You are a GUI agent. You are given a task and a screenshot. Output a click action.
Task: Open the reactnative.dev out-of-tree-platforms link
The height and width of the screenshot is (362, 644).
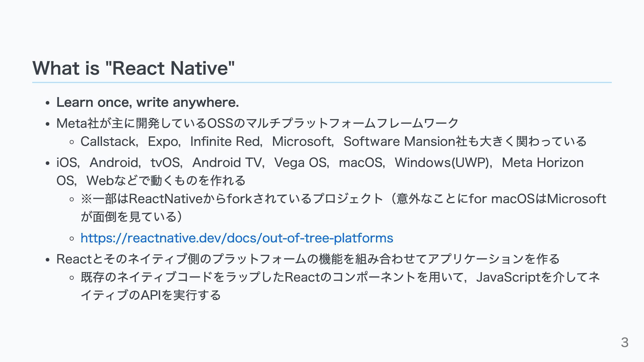click(x=236, y=238)
